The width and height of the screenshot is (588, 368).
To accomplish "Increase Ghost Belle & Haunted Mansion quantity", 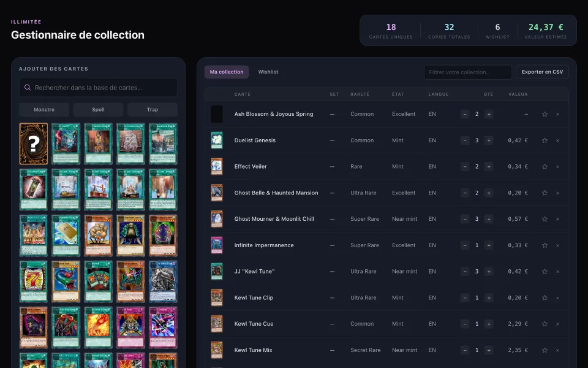I will point(488,193).
